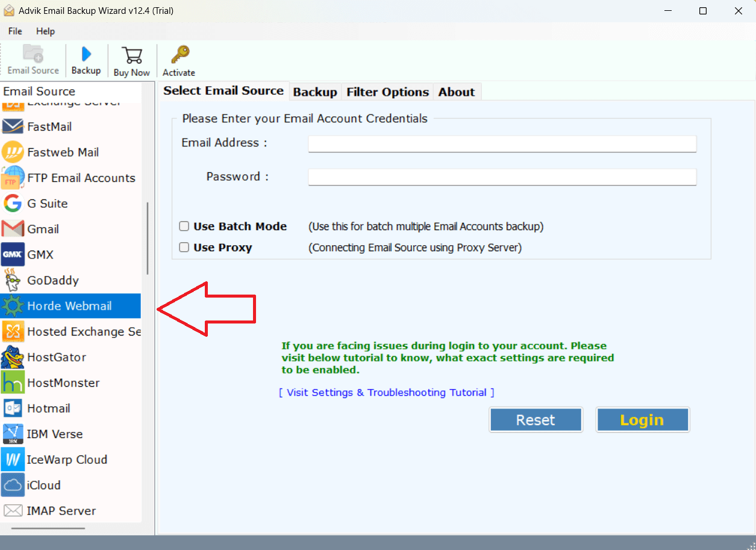Screen dimensions: 756x550
Task: Select the FastMail icon in source list
Action: tap(13, 127)
